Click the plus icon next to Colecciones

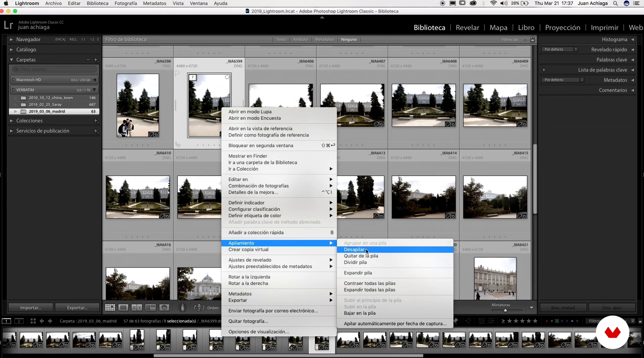coord(96,121)
